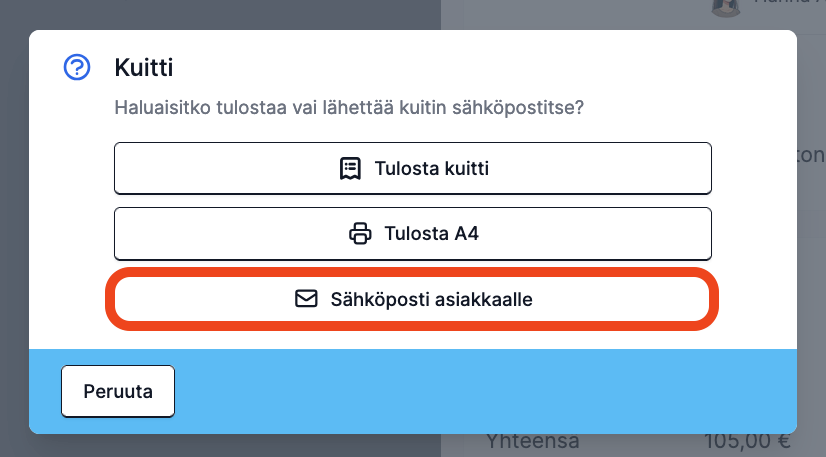Send receipt via Sähköposti asiakkaalle
The image size is (826, 457).
(413, 299)
